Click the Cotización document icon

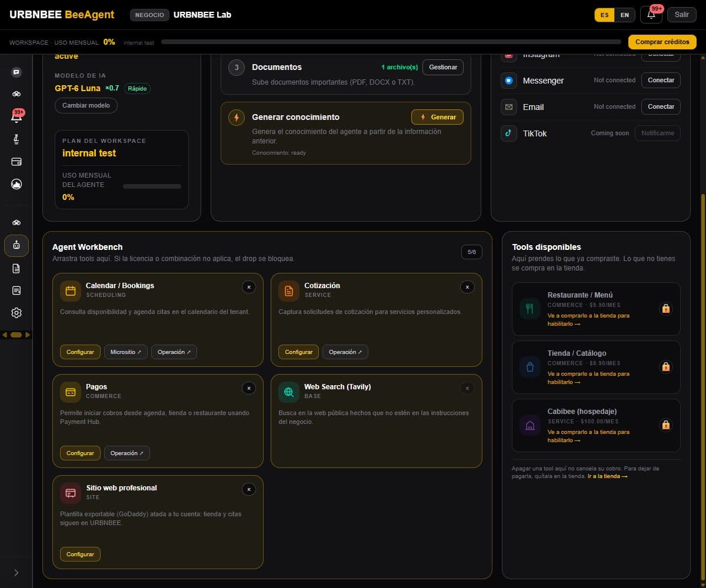click(289, 291)
